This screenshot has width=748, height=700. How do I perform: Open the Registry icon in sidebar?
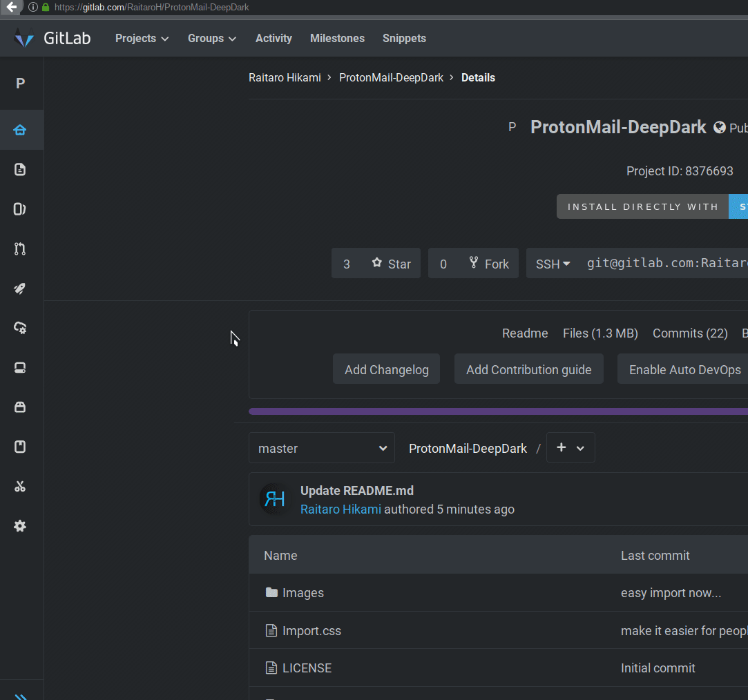tap(20, 407)
